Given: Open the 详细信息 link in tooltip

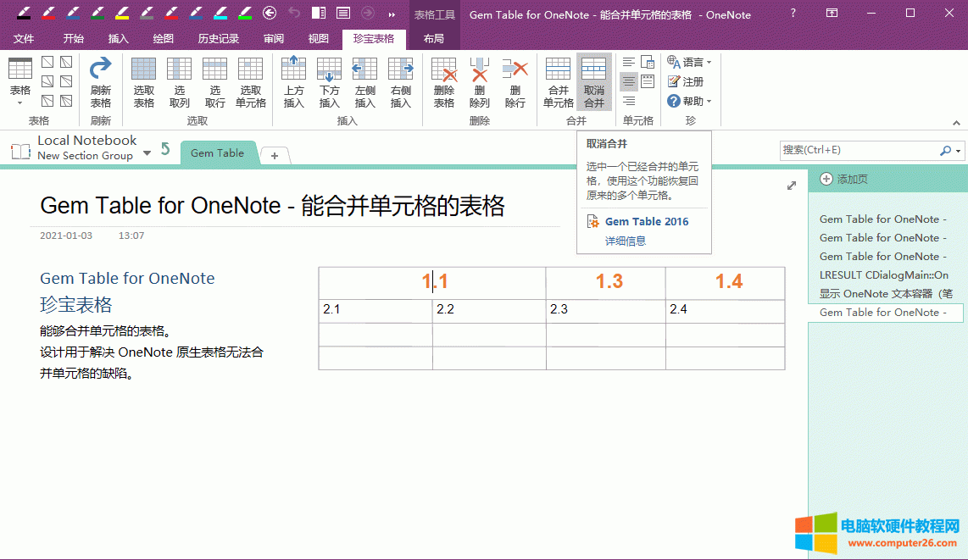Looking at the screenshot, I should (x=625, y=241).
